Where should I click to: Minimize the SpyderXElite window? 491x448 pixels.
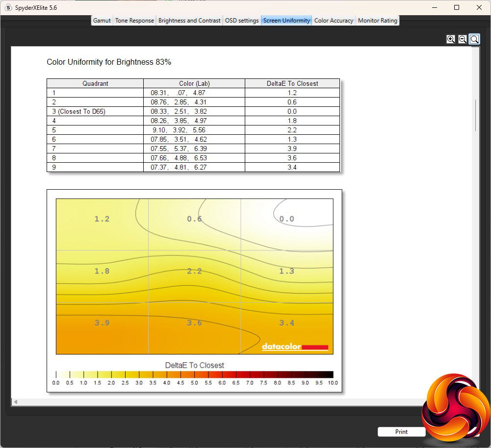coord(434,7)
